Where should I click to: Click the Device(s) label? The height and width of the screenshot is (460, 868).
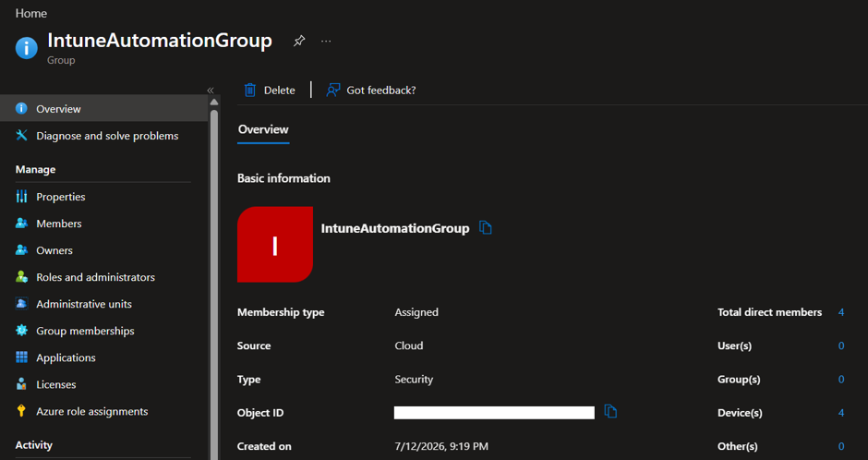coord(740,413)
